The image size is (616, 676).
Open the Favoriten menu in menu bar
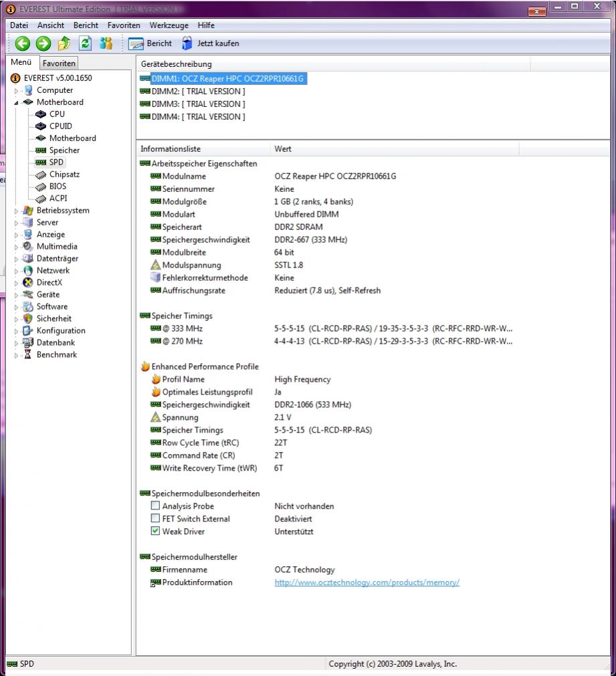124,25
